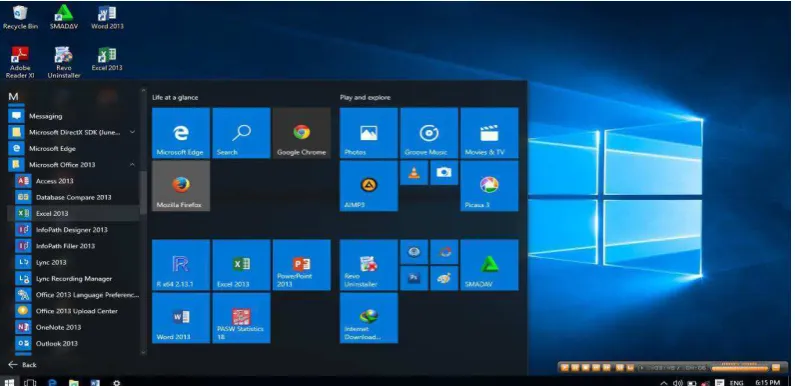Screen dimensions: 795x386
Task: Launch Outlook 2013
Action: 74,343
